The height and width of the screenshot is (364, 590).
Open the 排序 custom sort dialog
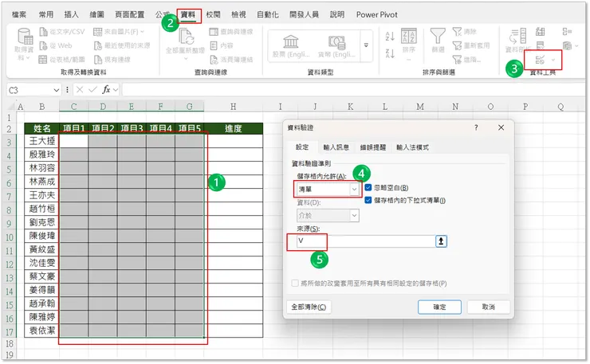coord(409,41)
